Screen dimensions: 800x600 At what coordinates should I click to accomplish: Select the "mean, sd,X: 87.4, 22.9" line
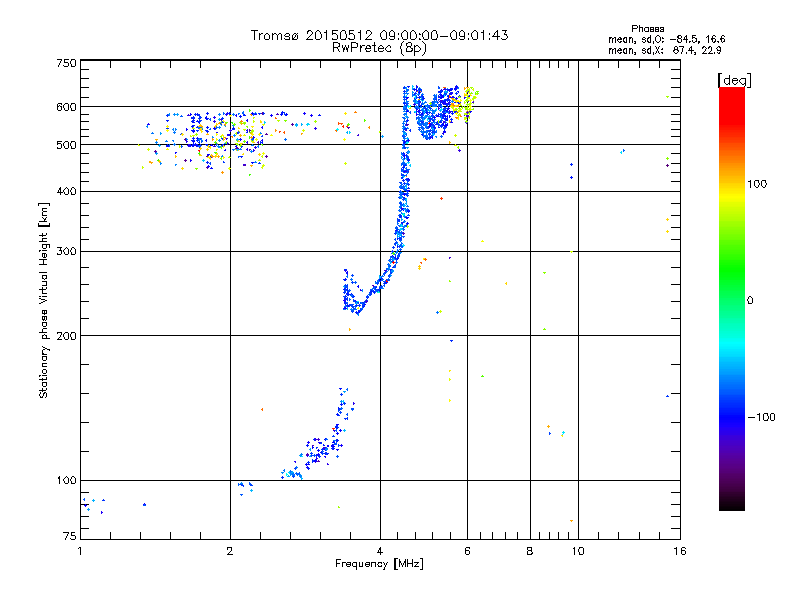point(665,51)
